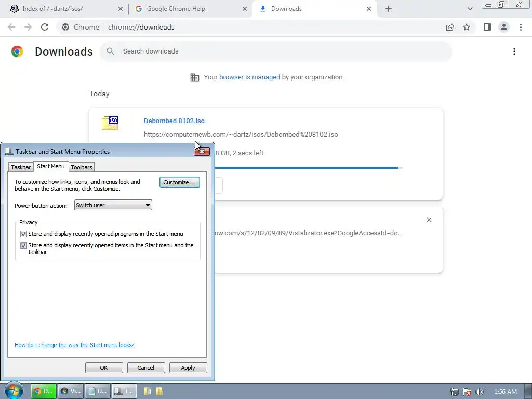Viewport: 532px width, 399px height.
Task: Click the Customize... button
Action: coord(179,182)
